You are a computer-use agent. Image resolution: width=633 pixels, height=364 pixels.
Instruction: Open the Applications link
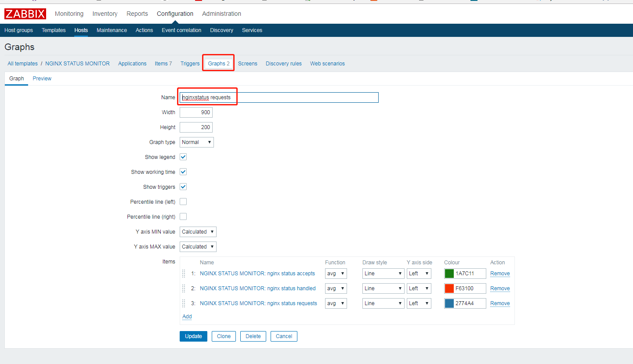tap(132, 64)
